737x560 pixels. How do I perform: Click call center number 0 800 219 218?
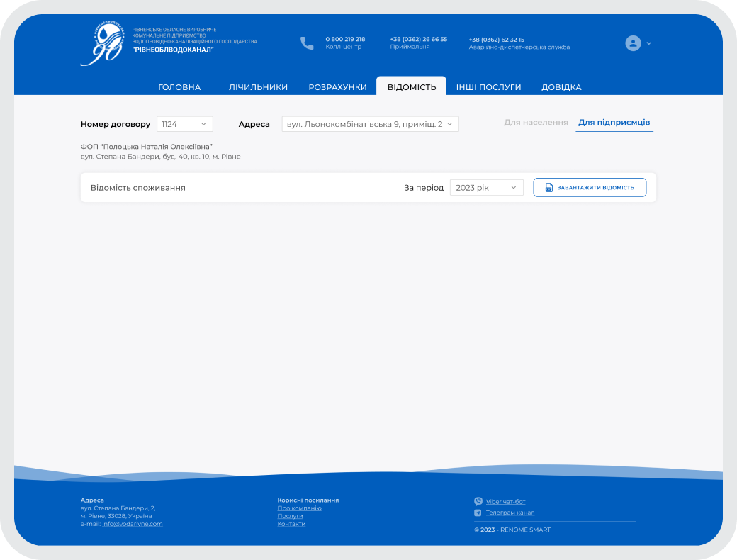(x=345, y=39)
